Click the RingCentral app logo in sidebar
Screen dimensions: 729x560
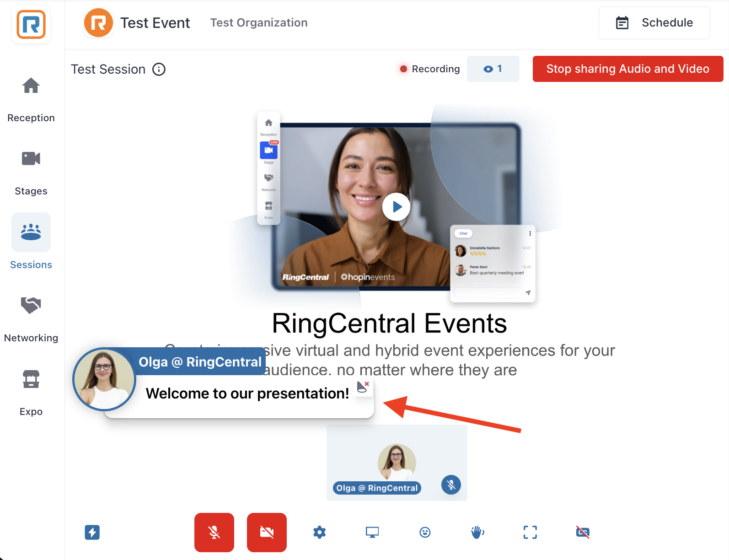coord(31,25)
